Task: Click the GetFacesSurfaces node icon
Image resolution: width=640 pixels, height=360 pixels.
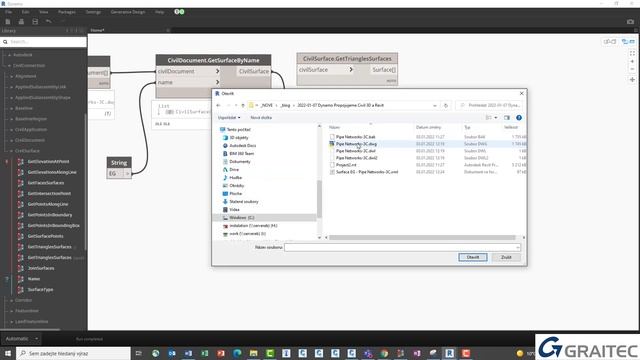Action: click(20, 183)
